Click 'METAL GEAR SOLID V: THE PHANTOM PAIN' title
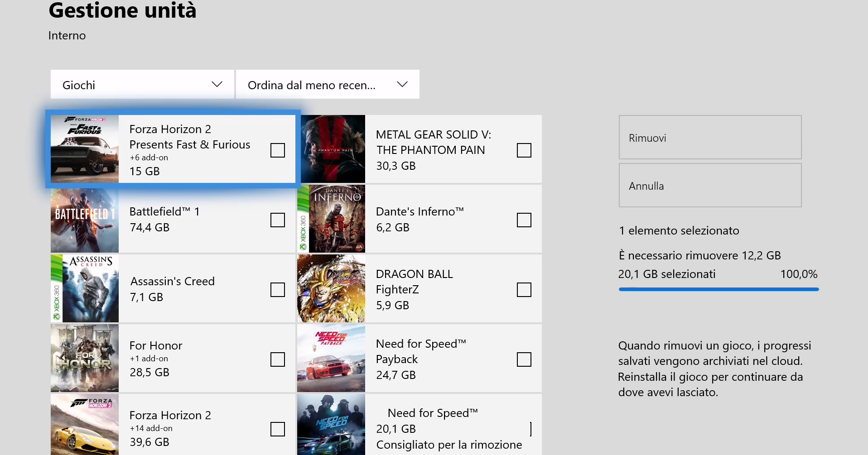Viewport: 868px width, 455px height. 434,142
